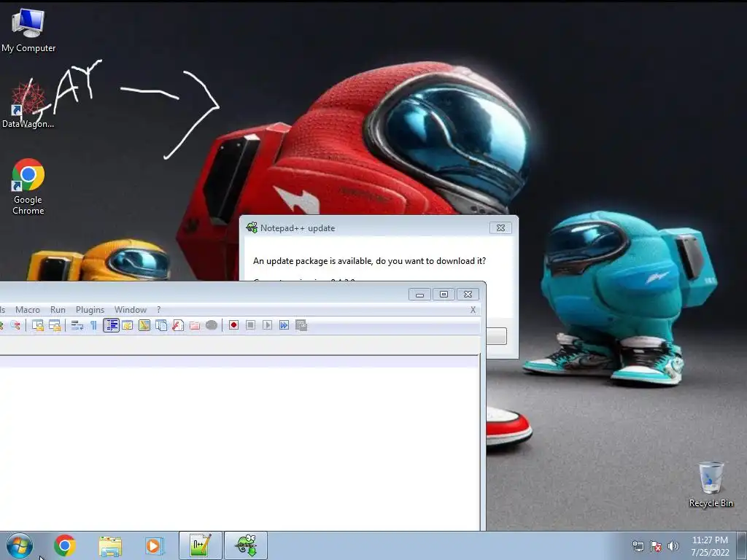Screen dimensions: 747x560
Task: Open the Plugins menu
Action: pyautogui.click(x=90, y=309)
